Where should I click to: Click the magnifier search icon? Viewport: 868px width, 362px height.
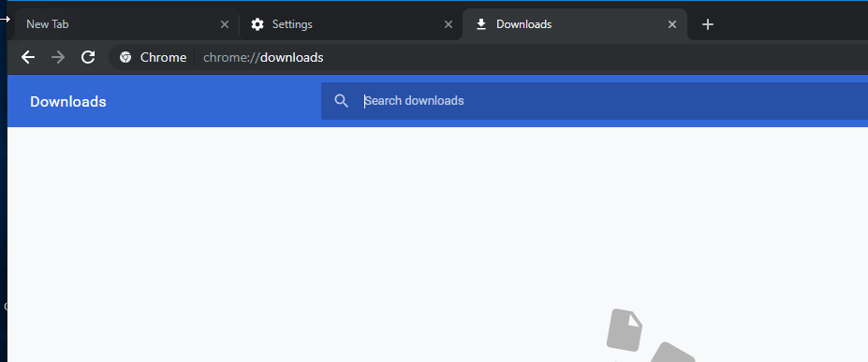tap(342, 101)
